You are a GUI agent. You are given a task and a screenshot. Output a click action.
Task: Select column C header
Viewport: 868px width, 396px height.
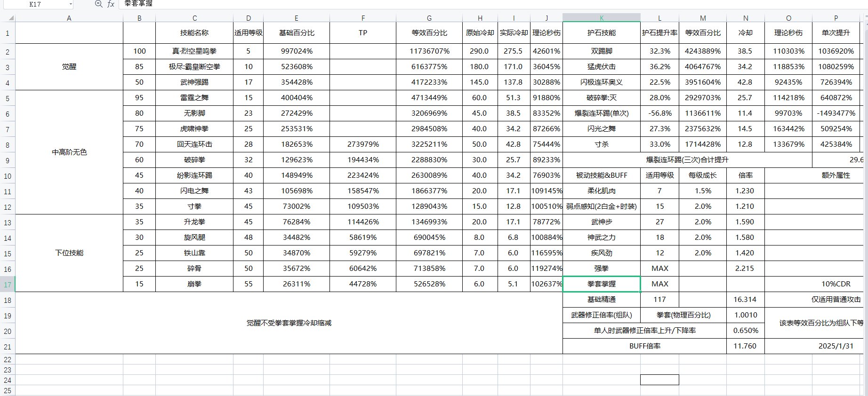[x=194, y=18]
